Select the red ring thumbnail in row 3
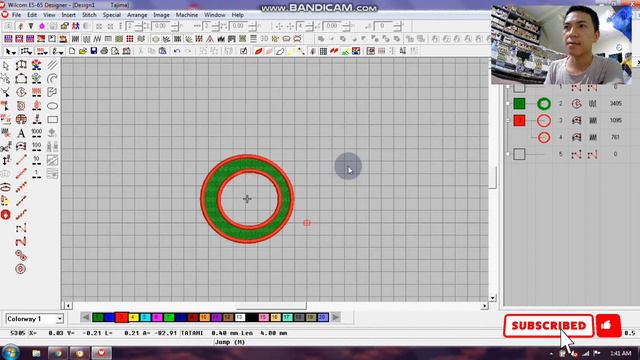 pos(544,121)
